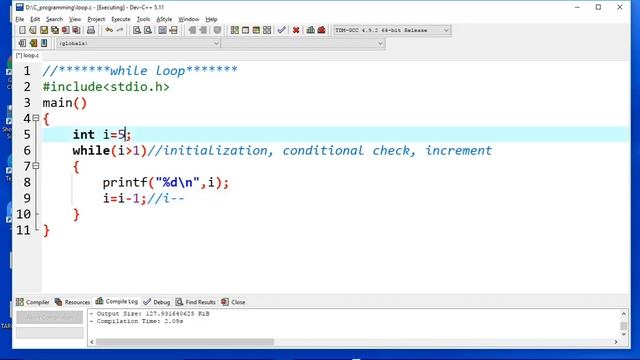Image resolution: width=640 pixels, height=360 pixels.
Task: Open the Help menu
Action: point(211,19)
